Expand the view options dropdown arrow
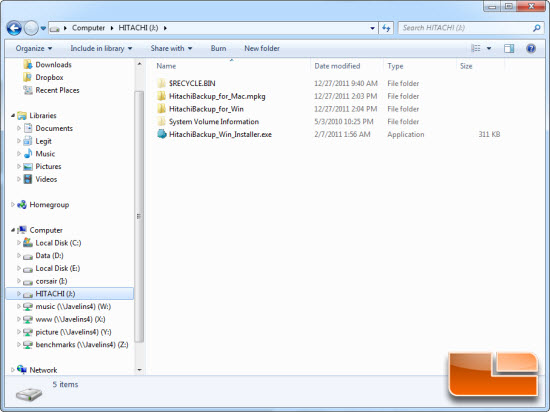 pos(489,48)
